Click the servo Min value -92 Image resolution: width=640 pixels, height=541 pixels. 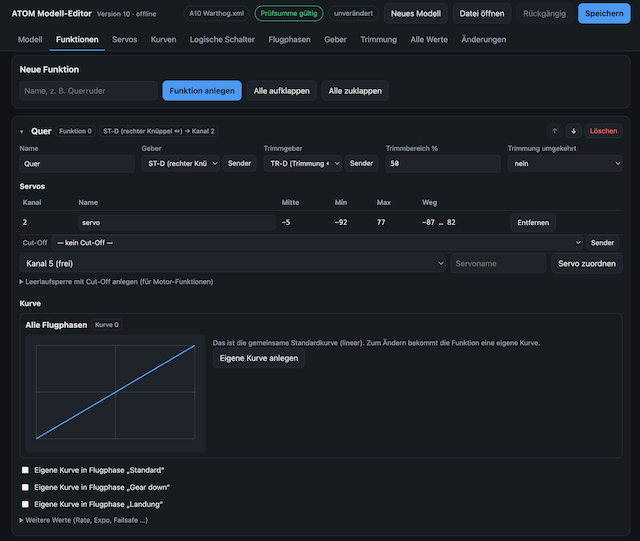click(x=341, y=223)
